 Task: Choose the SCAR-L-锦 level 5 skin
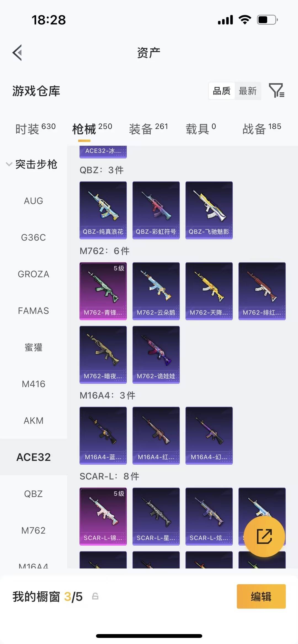point(103,516)
